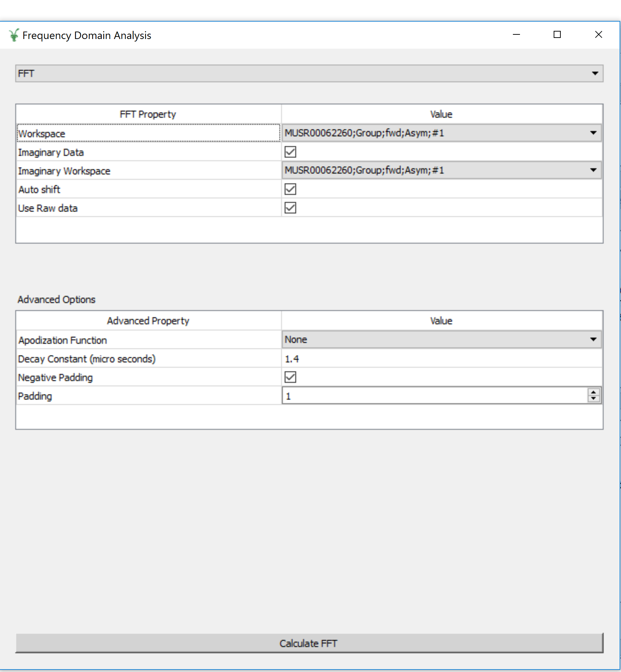Maximize the Frequency Domain Analysis window
621x672 pixels.
click(x=557, y=35)
